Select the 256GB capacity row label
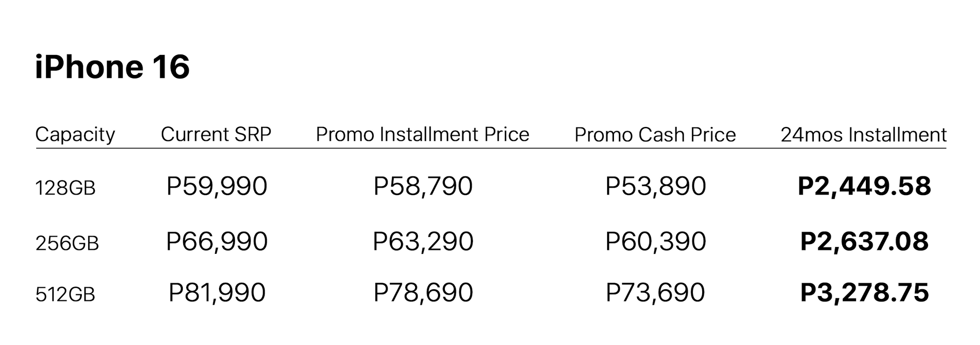 [x=67, y=244]
